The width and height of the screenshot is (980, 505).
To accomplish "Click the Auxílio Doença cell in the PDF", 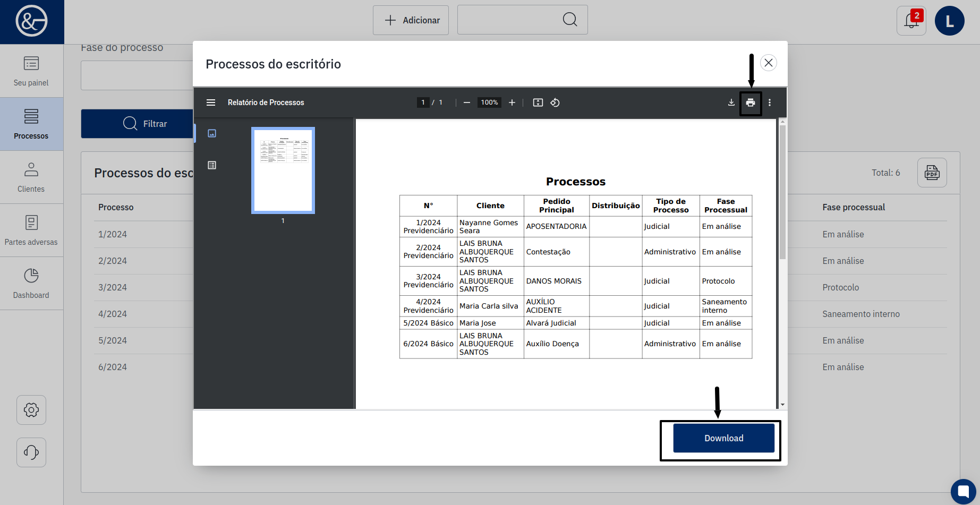I will pyautogui.click(x=556, y=344).
